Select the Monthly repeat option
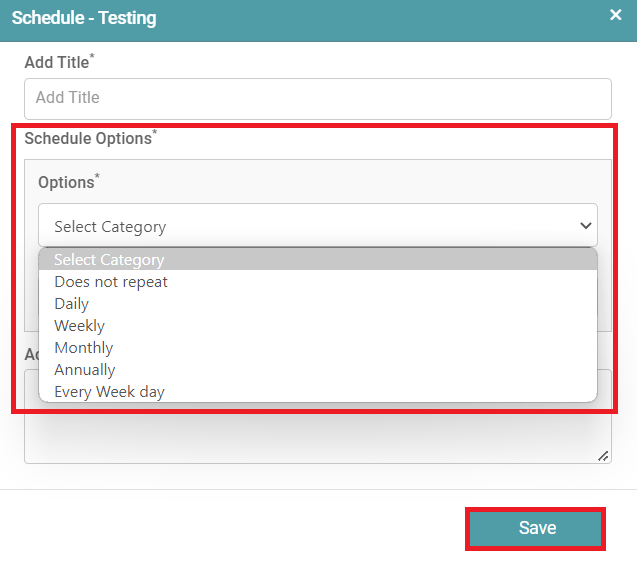The height and width of the screenshot is (561, 637). click(84, 348)
